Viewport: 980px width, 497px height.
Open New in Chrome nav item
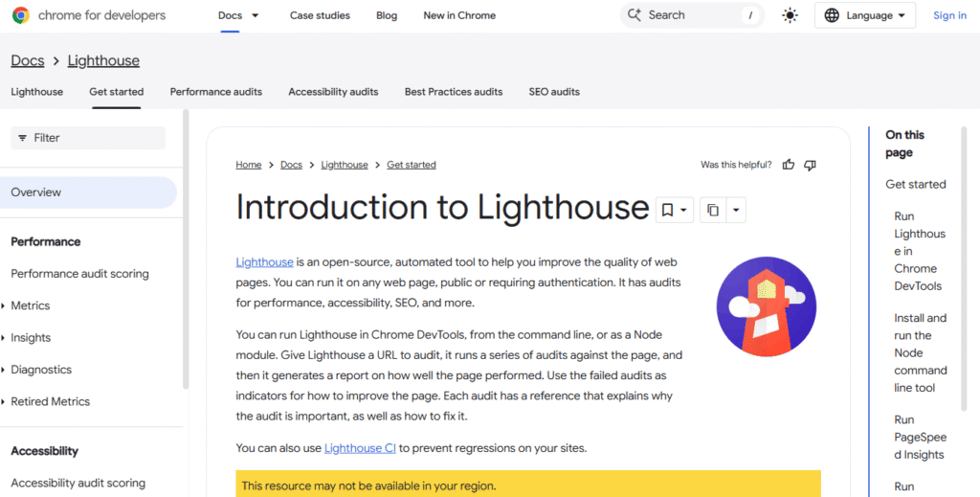(459, 15)
